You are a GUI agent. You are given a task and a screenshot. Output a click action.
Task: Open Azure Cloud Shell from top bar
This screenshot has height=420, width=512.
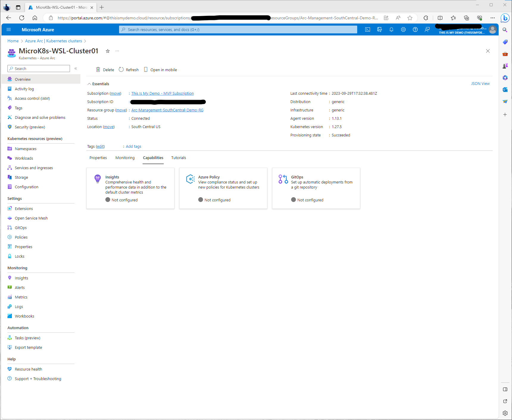click(x=368, y=29)
